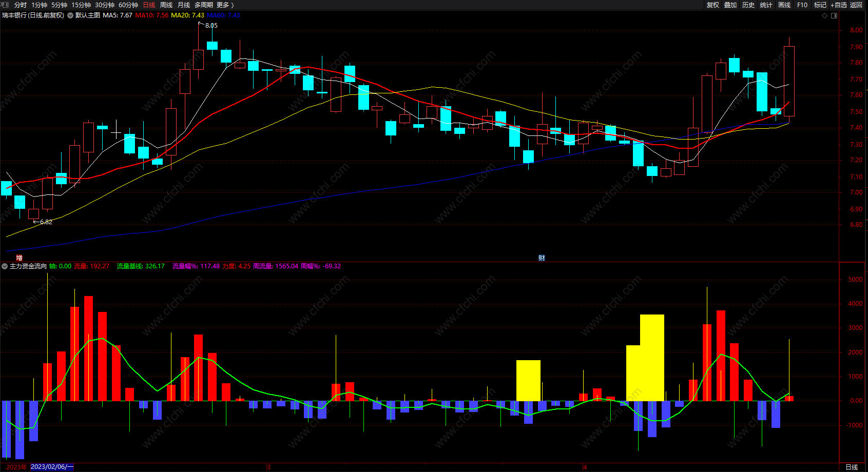Switch to the 月线 monthly chart
868x472 pixels.
[184, 5]
